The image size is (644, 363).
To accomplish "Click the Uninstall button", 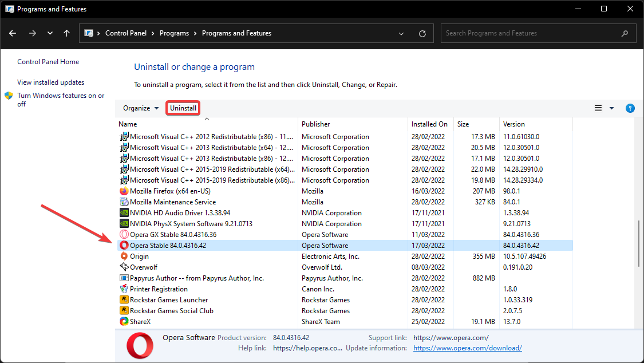I will click(183, 108).
